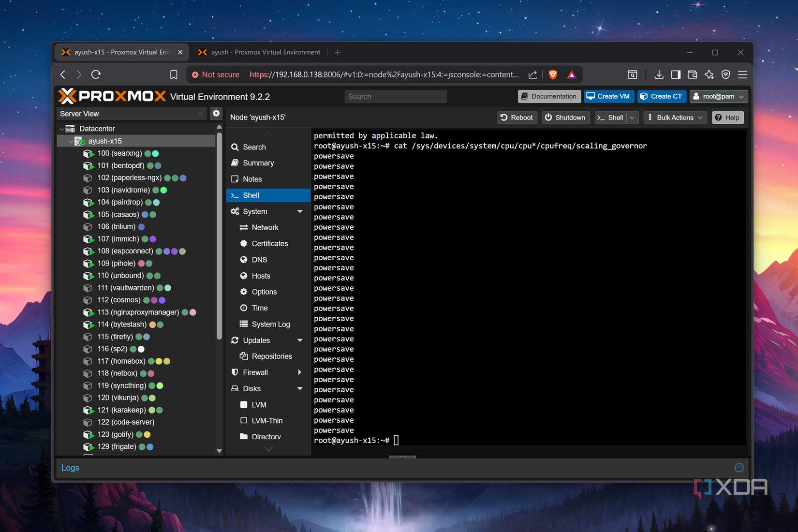Open a new browser tab
Image resolution: width=798 pixels, height=532 pixels.
338,52
